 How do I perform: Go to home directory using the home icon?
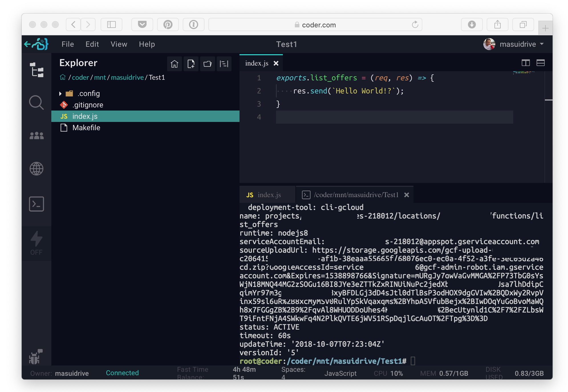click(174, 64)
